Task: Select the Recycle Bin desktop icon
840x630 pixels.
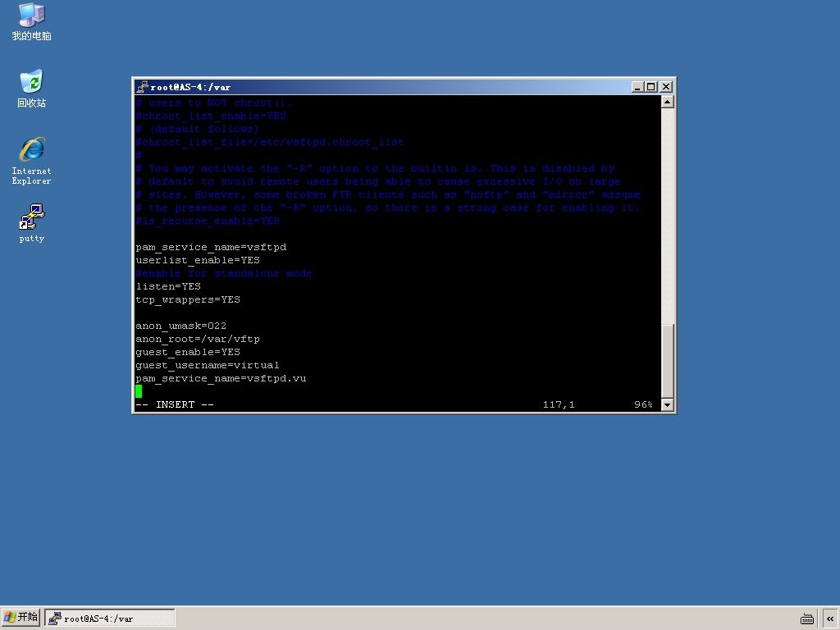Action: click(32, 89)
